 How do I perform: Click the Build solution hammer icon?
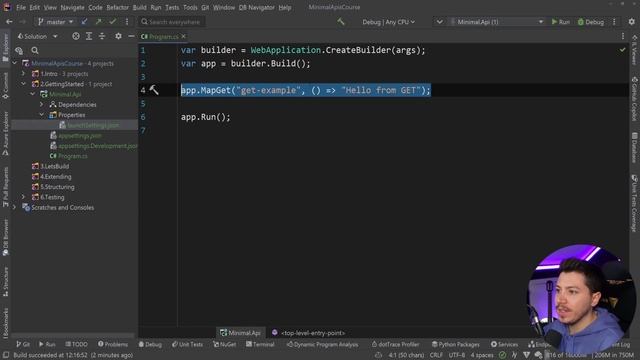341,22
